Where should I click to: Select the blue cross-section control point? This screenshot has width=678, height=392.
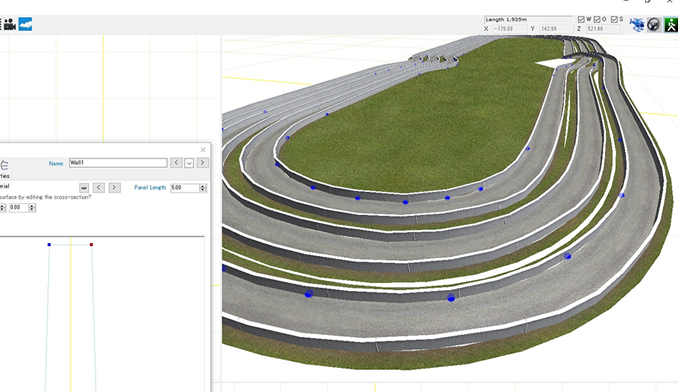tap(49, 245)
